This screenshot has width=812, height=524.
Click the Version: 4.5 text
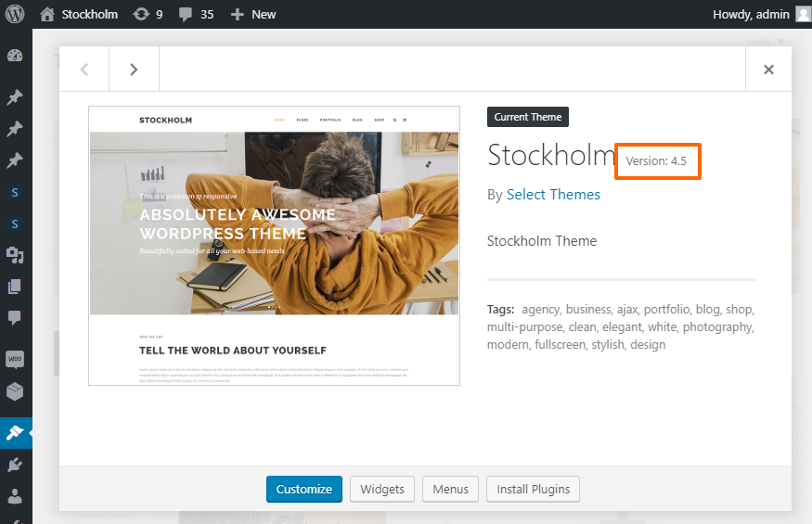click(656, 161)
